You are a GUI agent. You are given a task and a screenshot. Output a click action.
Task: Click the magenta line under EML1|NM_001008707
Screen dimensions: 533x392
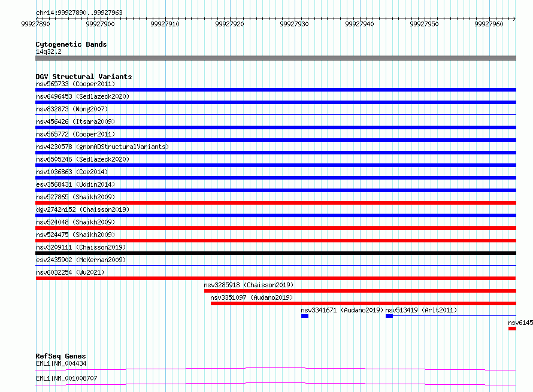click(x=275, y=384)
